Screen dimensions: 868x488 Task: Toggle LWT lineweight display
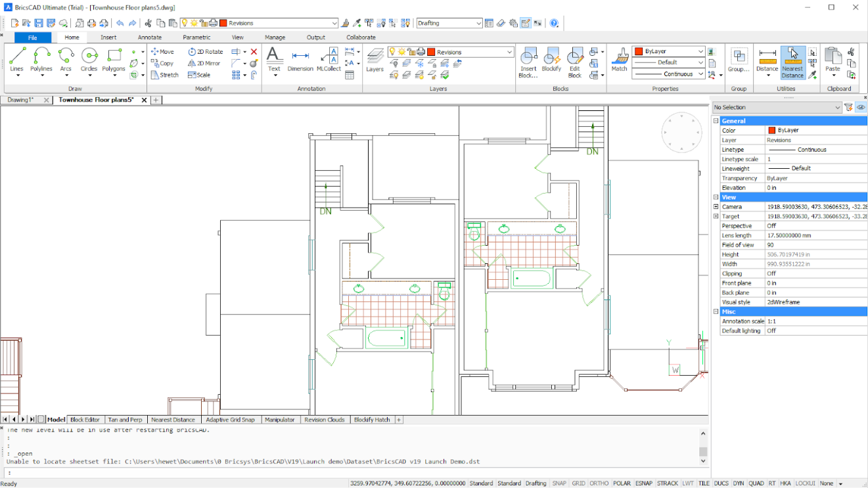click(x=688, y=483)
